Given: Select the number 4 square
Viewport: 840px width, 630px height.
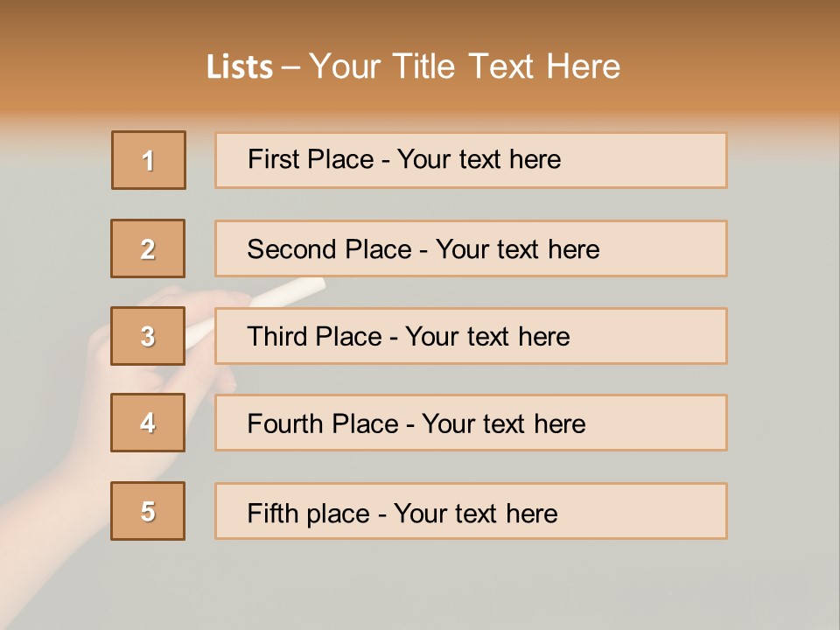Looking at the screenshot, I should (x=148, y=423).
